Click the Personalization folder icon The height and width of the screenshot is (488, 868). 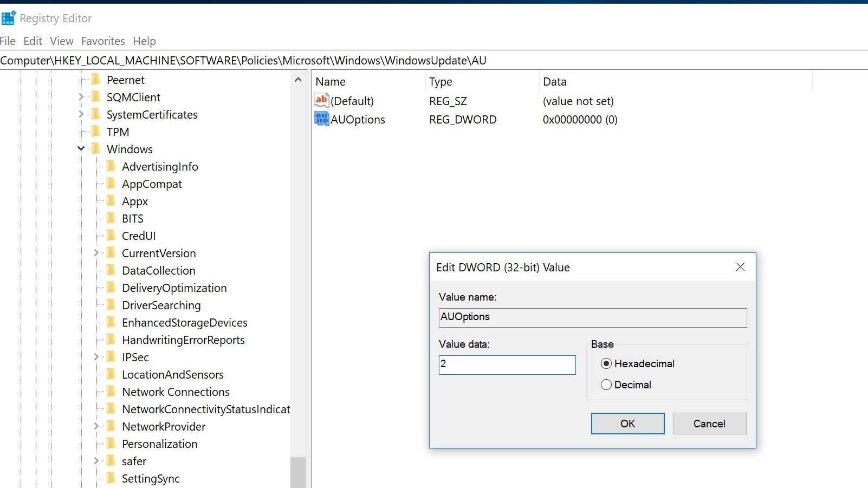tap(111, 444)
